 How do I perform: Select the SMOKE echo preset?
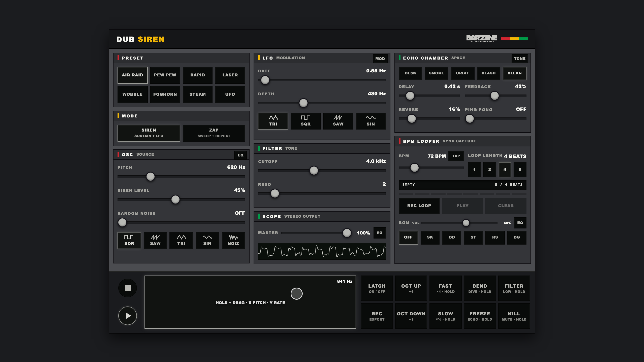[x=437, y=73]
